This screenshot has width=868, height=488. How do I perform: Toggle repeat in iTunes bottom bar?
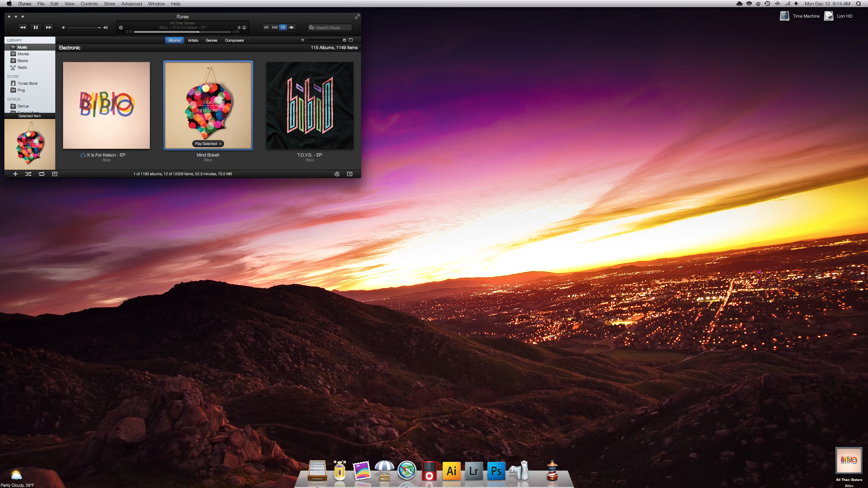click(41, 174)
